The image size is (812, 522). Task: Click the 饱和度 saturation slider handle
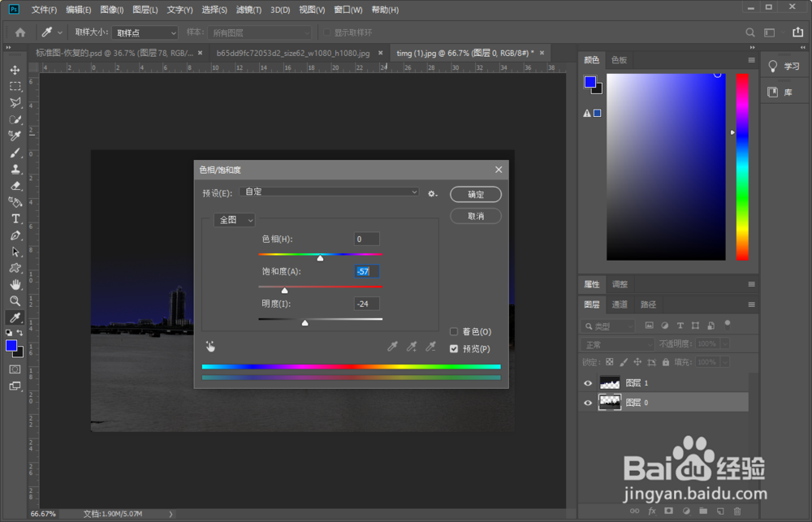[x=284, y=290]
